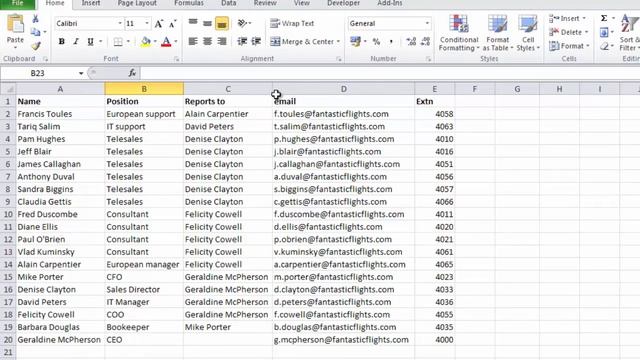This screenshot has height=360, width=640.
Task: Open Borders dropdown arrow
Action: [x=128, y=42]
